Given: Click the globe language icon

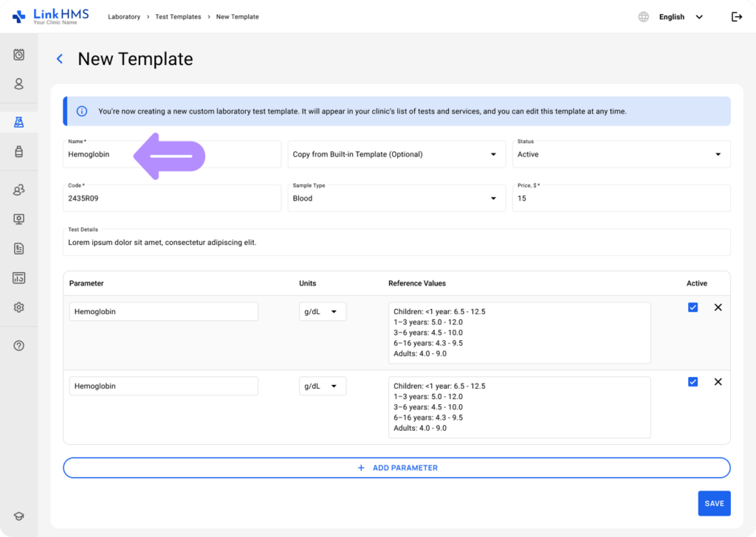Looking at the screenshot, I should (x=644, y=17).
